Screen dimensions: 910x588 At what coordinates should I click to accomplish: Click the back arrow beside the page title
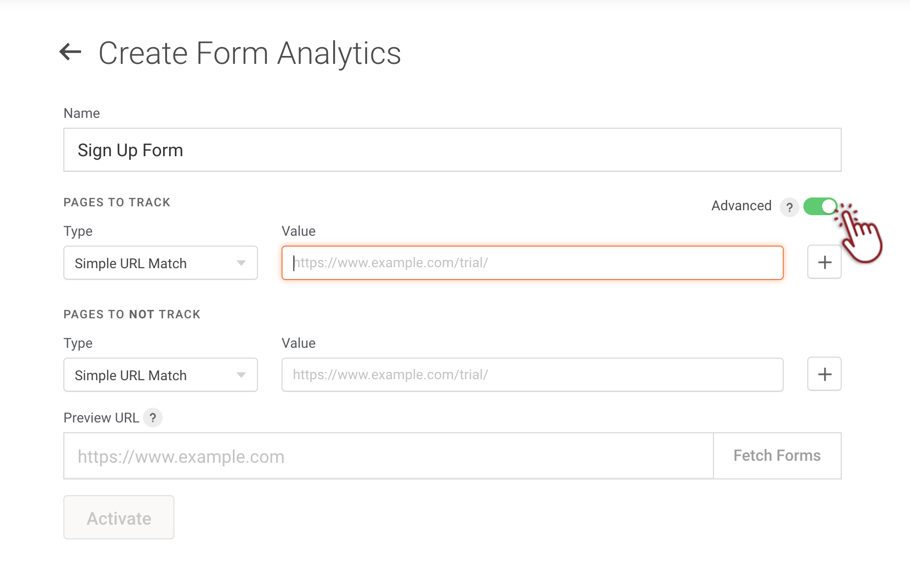pos(70,52)
